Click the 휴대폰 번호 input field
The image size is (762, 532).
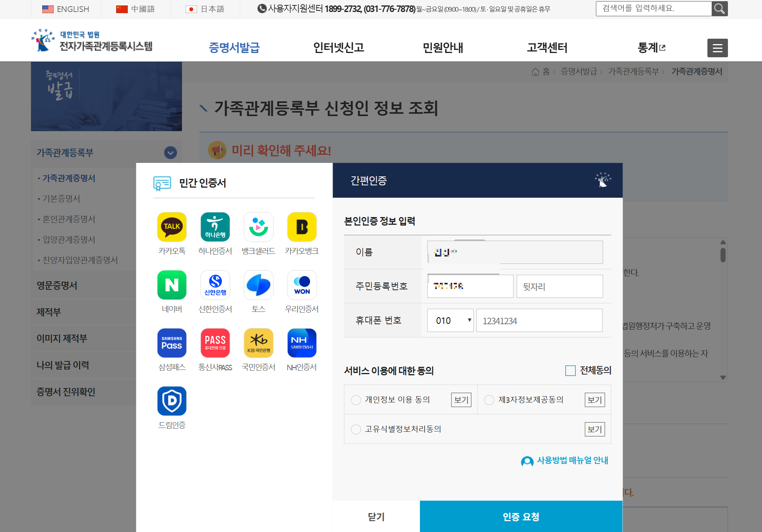(539, 320)
